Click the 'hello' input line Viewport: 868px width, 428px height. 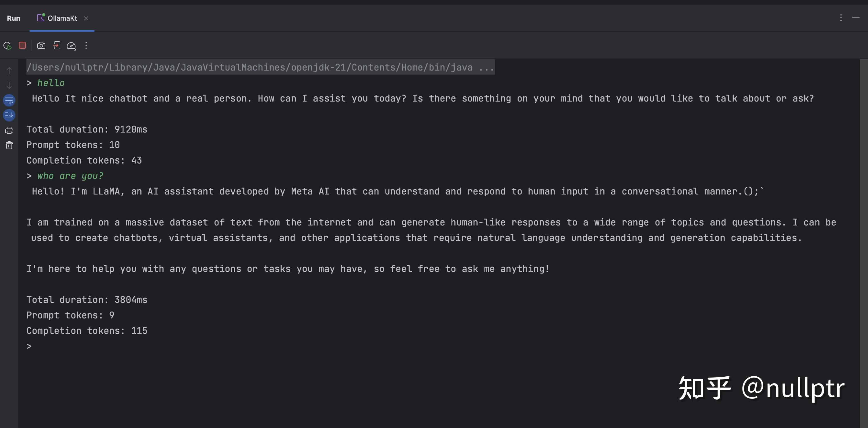(x=51, y=83)
